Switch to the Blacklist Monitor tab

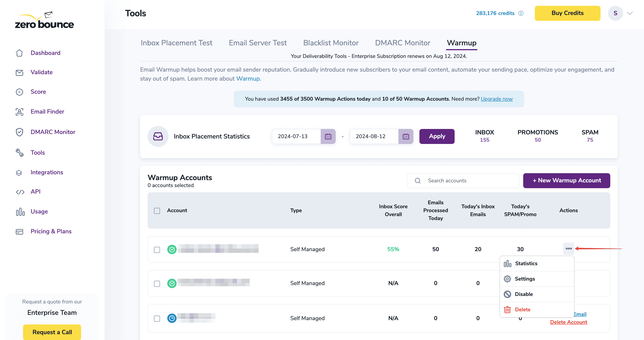[x=331, y=43]
